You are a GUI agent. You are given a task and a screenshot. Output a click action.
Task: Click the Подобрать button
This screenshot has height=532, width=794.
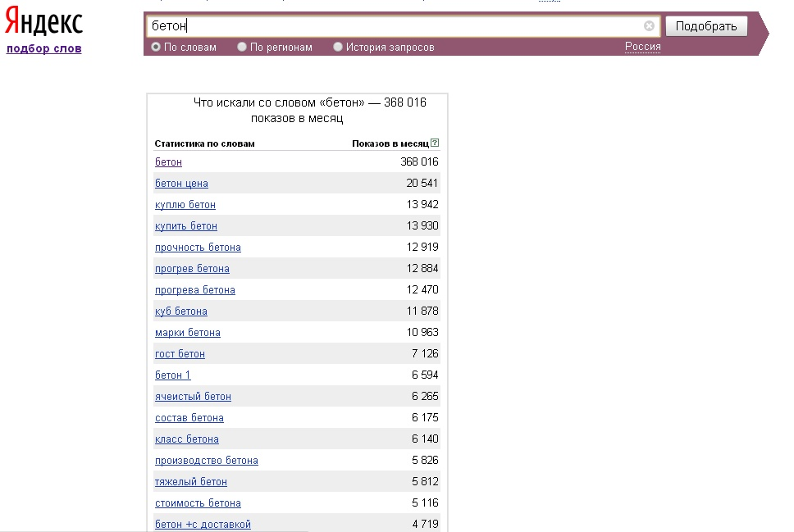(706, 26)
